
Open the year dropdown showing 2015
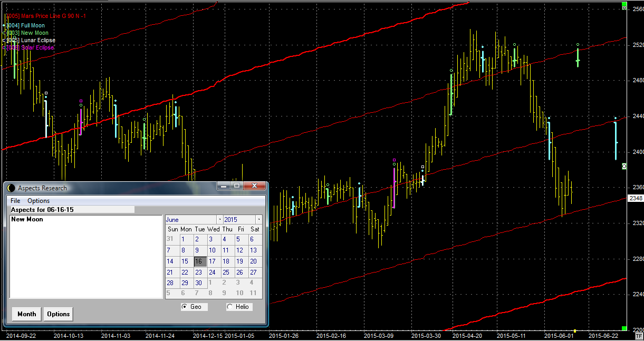(x=258, y=219)
